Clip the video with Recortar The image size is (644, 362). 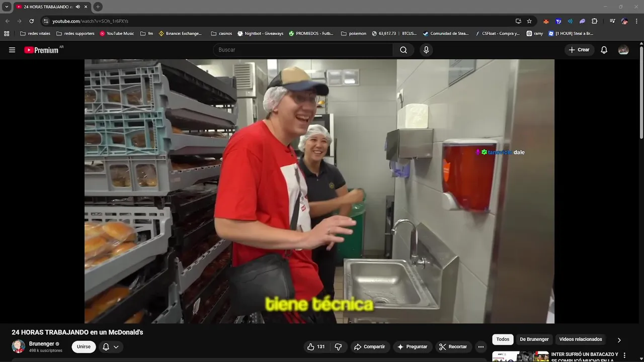click(x=453, y=347)
